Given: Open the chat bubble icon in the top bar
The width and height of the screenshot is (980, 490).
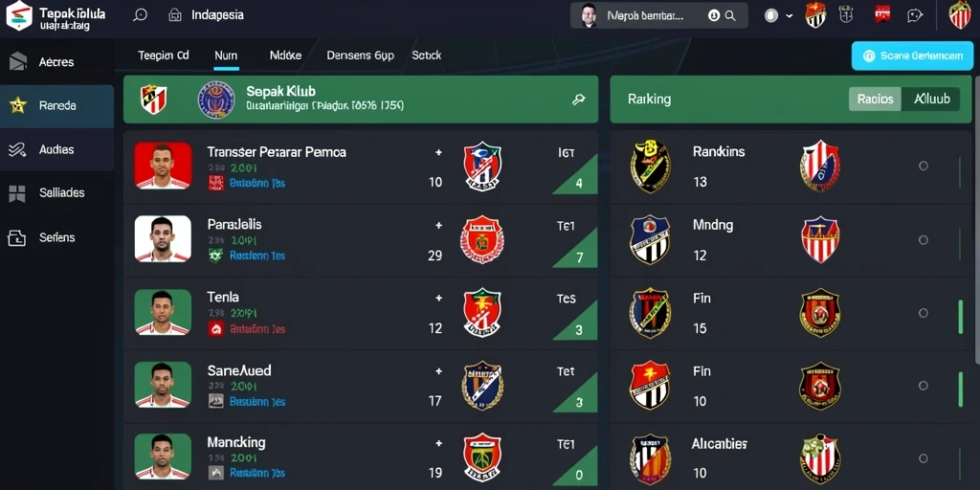Looking at the screenshot, I should coord(915,15).
